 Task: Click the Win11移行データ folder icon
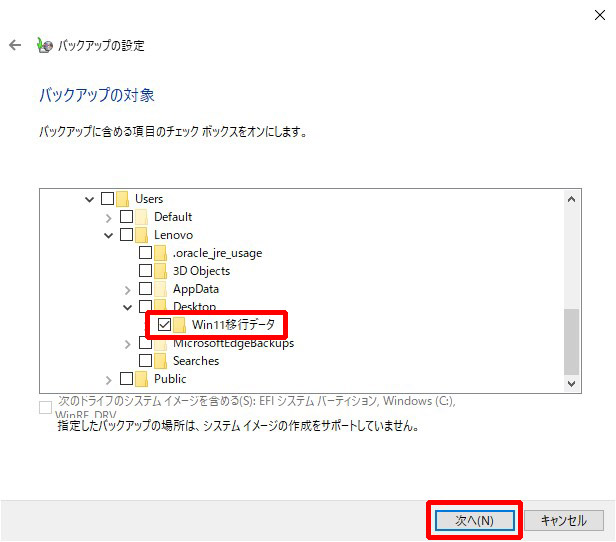coord(180,325)
